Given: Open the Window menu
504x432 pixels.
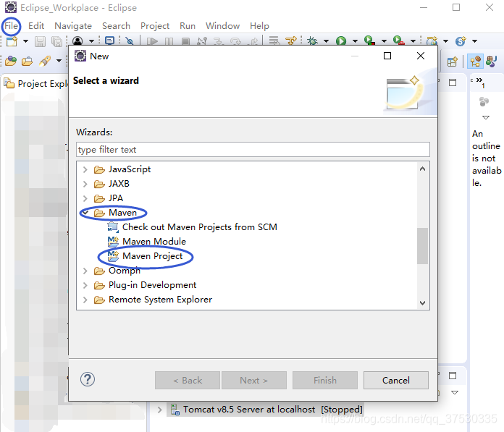Looking at the screenshot, I should tap(222, 26).
